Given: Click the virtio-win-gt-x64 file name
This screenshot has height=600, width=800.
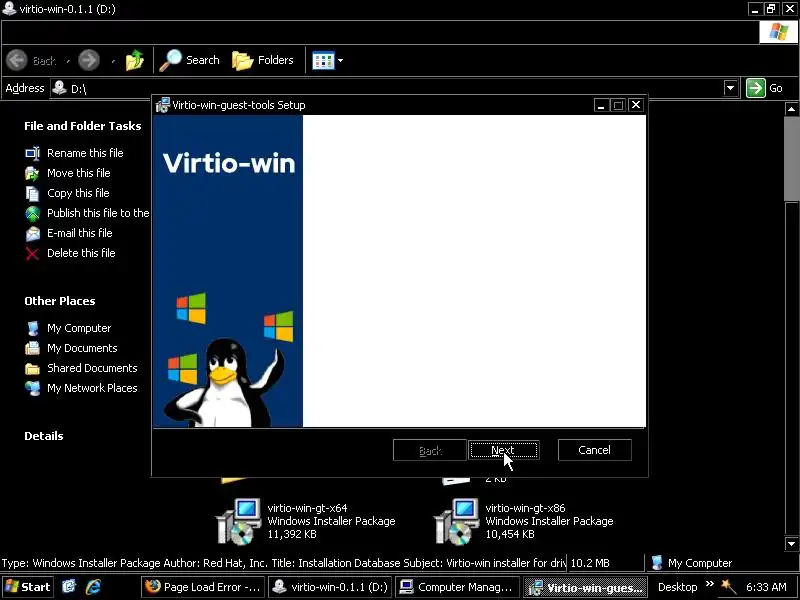Looking at the screenshot, I should pyautogui.click(x=307, y=508).
